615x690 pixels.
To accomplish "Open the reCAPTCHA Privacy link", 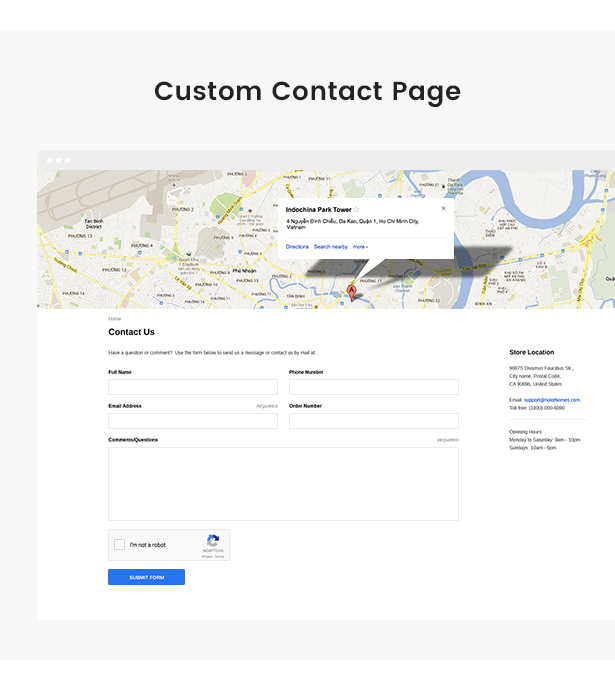I will tap(207, 557).
